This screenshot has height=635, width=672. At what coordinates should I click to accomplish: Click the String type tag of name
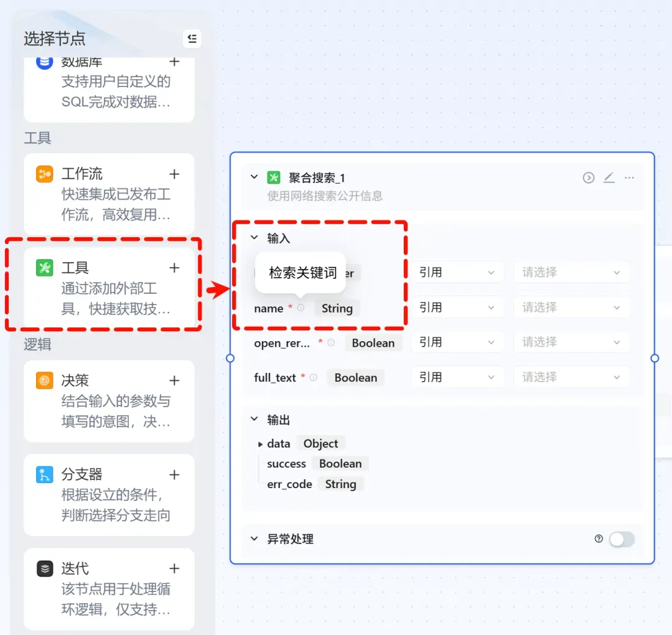(x=337, y=308)
